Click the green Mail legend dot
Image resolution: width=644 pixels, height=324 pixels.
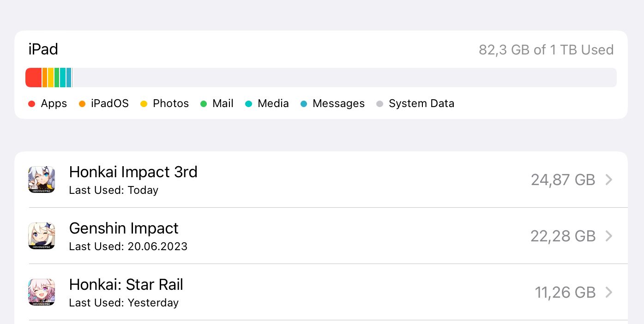pyautogui.click(x=204, y=104)
